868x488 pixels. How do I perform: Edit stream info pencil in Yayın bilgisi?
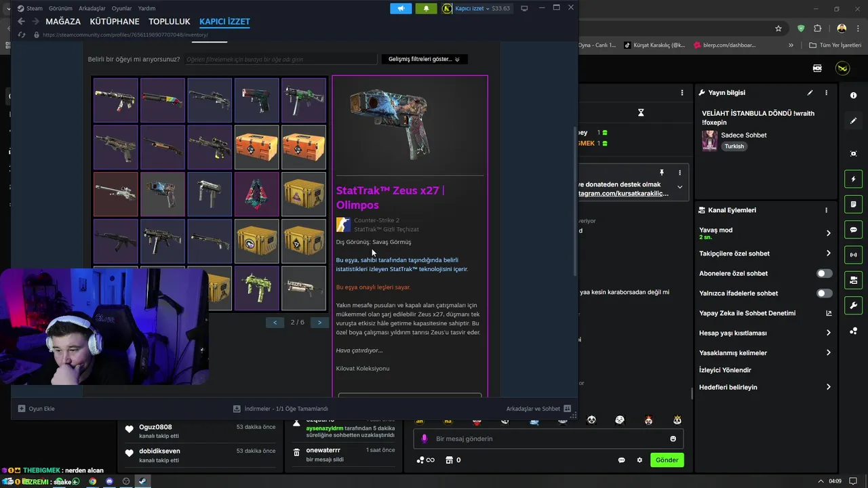coord(810,92)
